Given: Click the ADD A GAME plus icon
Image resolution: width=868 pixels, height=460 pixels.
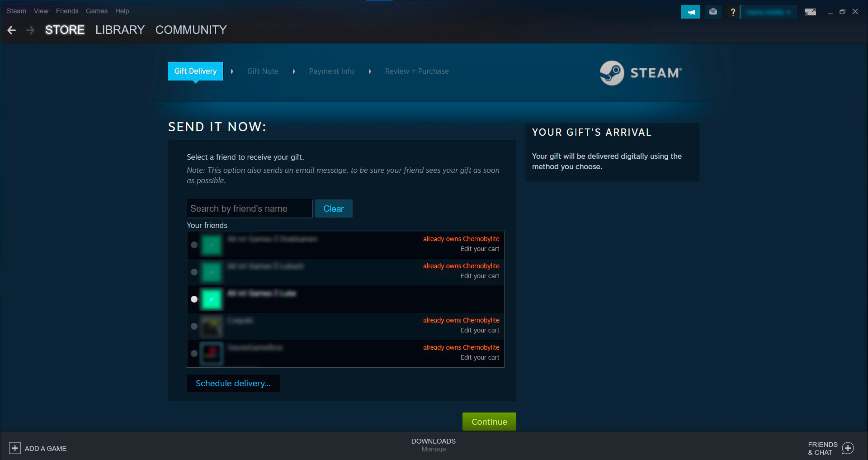Looking at the screenshot, I should pos(15,448).
